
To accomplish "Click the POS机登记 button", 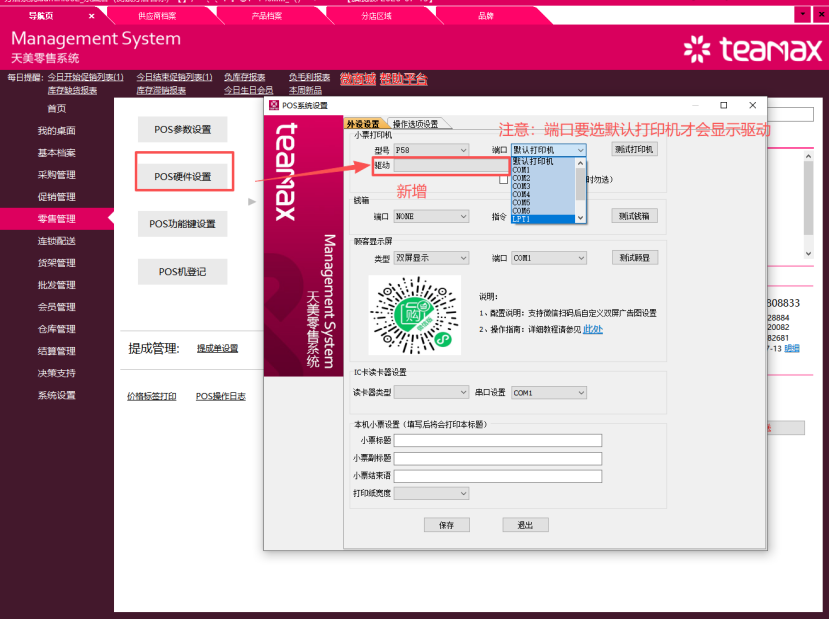I will point(182,272).
